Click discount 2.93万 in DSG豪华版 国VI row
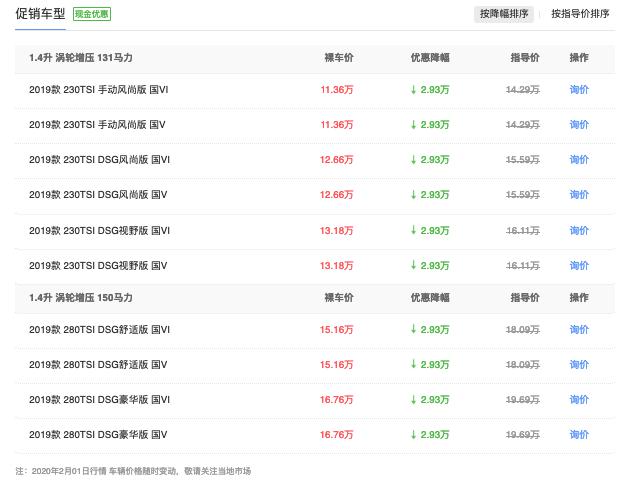This screenshot has height=490, width=619. pyautogui.click(x=430, y=400)
